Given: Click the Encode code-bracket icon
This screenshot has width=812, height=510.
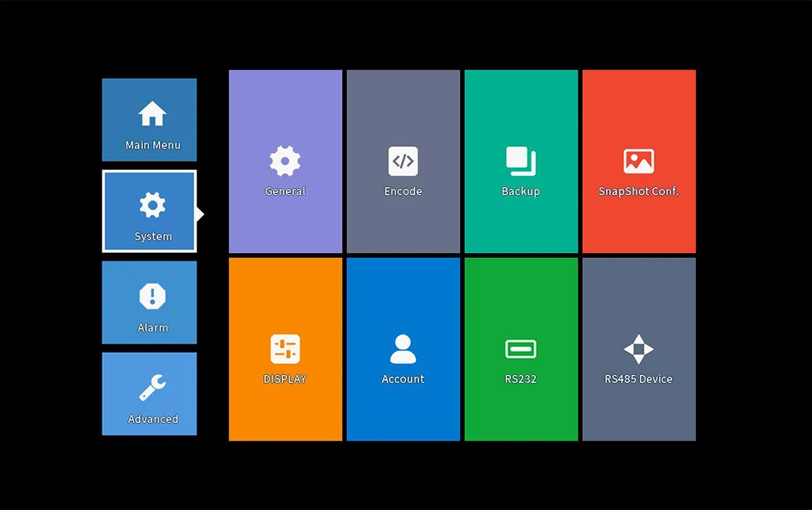Looking at the screenshot, I should 403,161.
